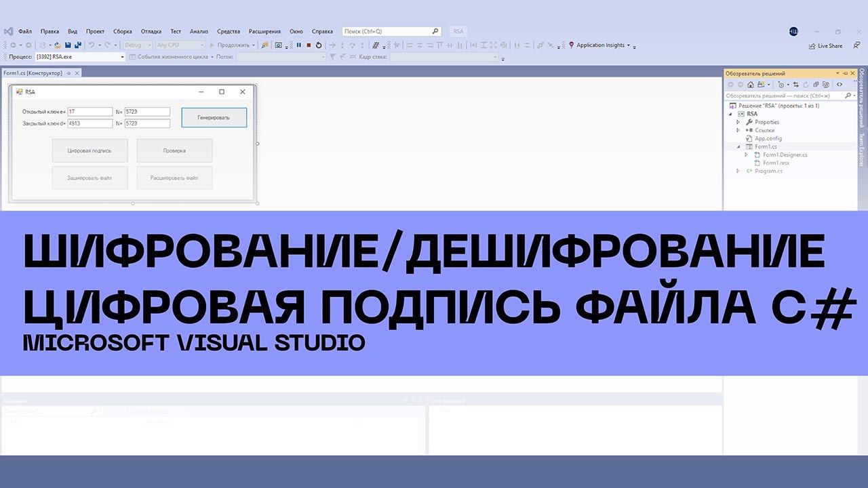Expand the Properties node

pos(738,122)
